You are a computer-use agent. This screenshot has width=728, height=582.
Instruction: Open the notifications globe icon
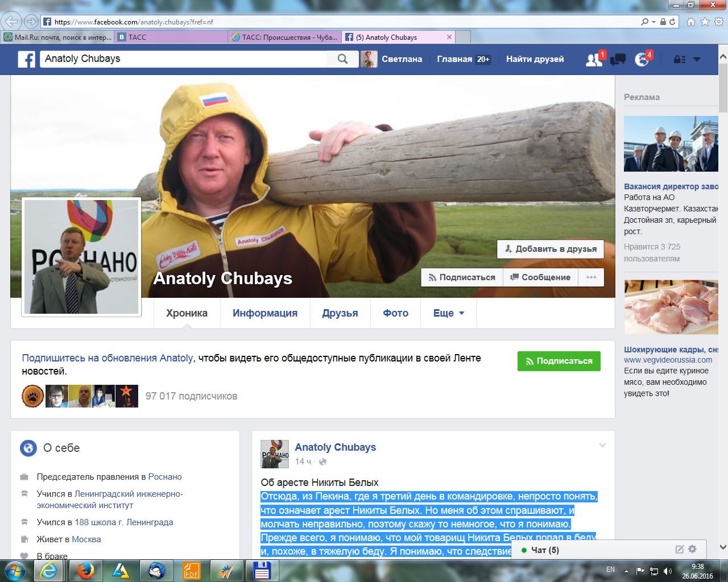642,59
